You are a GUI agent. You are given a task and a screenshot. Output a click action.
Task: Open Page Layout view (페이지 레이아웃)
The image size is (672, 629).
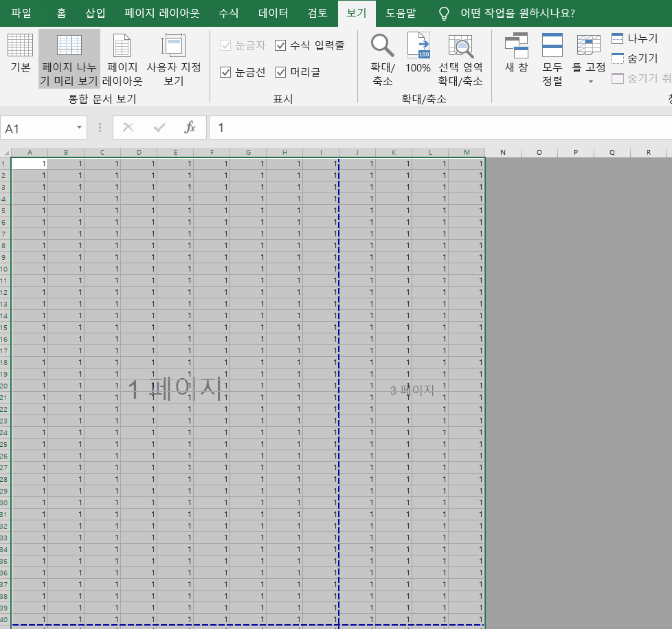[122, 59]
